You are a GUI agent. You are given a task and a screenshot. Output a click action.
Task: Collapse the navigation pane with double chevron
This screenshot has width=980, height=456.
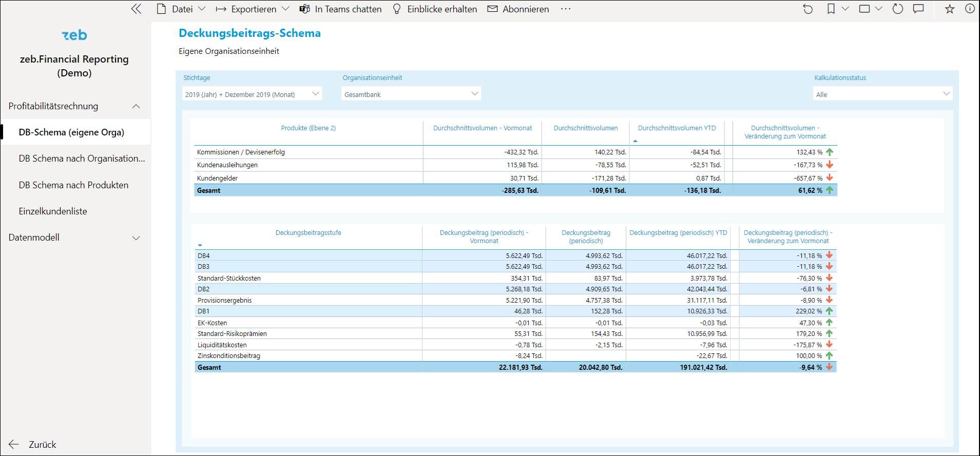[x=136, y=9]
